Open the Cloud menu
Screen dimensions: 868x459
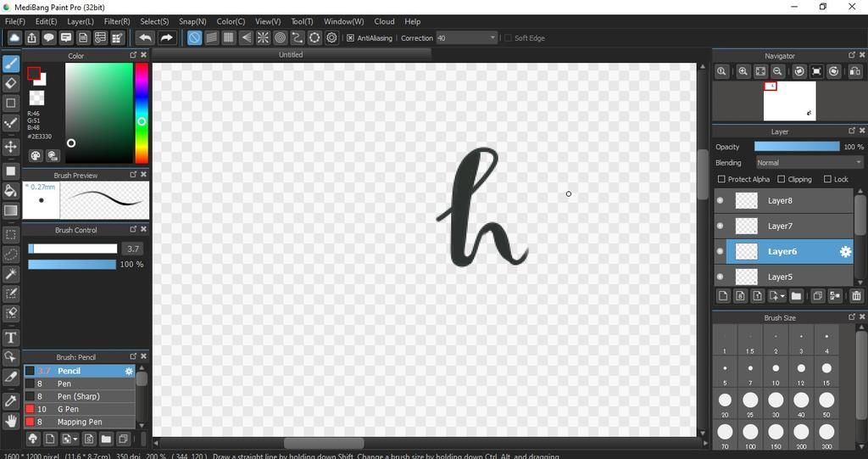point(384,21)
